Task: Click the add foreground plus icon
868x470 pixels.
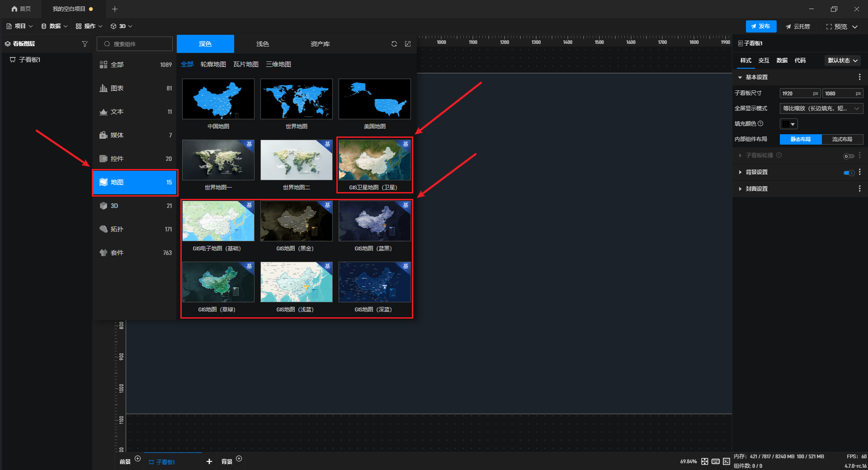Action: [x=138, y=459]
